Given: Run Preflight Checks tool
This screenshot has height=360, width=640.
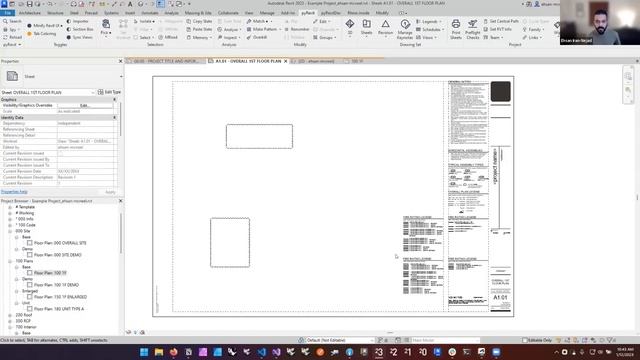Looking at the screenshot, I should click(473, 29).
